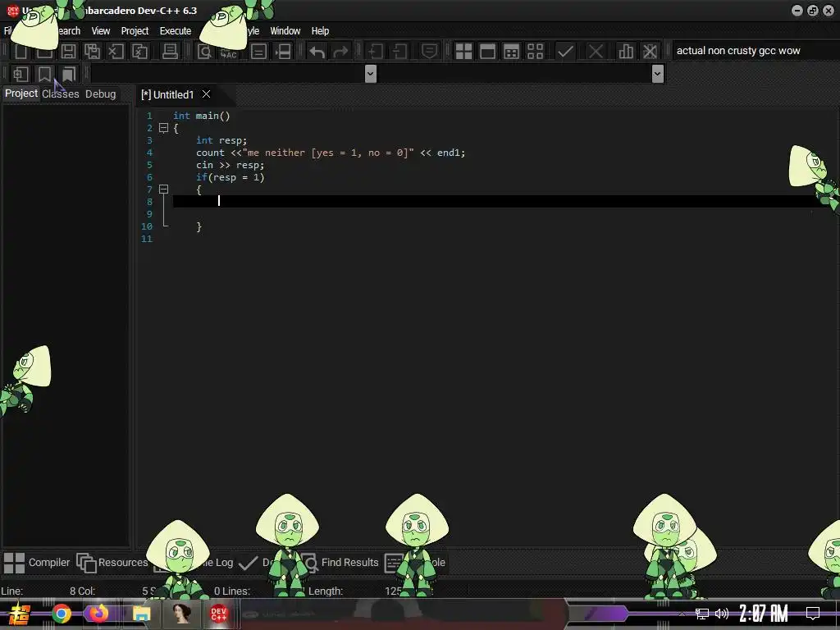Open File Explorer from the taskbar
The height and width of the screenshot is (630, 840).
point(141,614)
